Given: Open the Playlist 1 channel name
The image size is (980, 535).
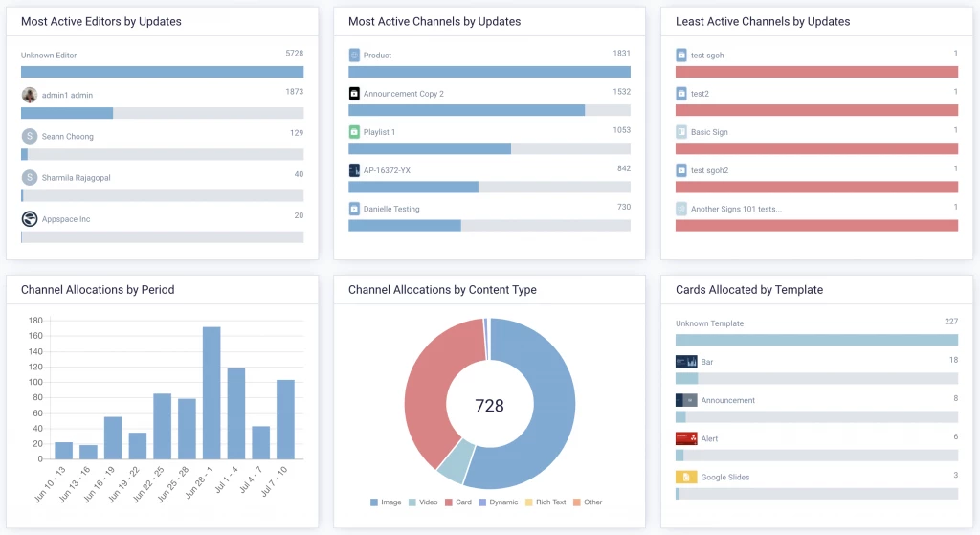Looking at the screenshot, I should coord(379,132).
